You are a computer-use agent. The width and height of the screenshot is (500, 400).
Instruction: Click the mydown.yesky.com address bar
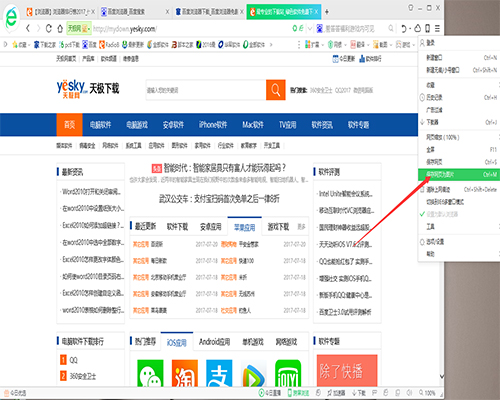124,29
